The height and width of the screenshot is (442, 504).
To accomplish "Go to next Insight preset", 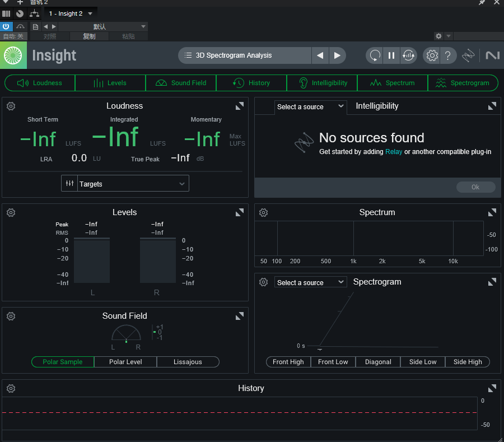I will [337, 55].
